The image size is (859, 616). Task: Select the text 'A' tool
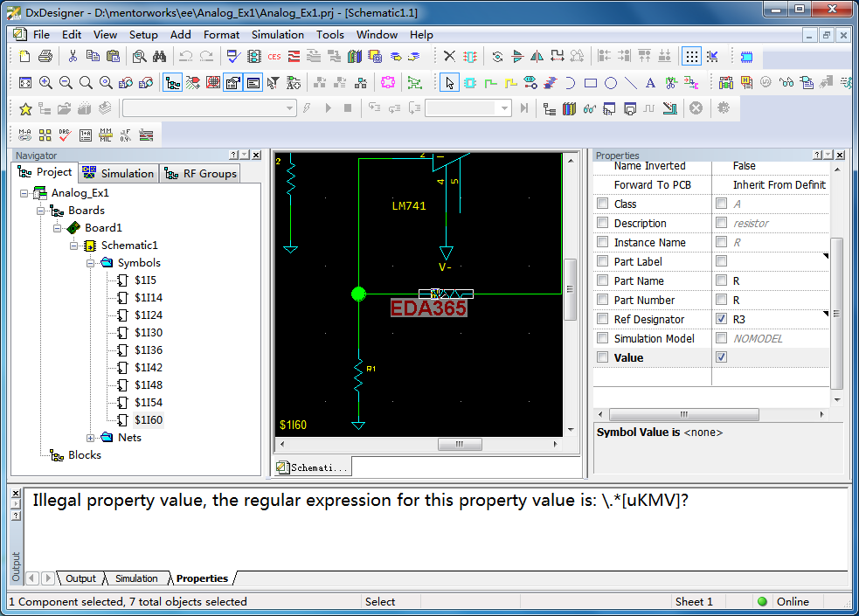(650, 83)
